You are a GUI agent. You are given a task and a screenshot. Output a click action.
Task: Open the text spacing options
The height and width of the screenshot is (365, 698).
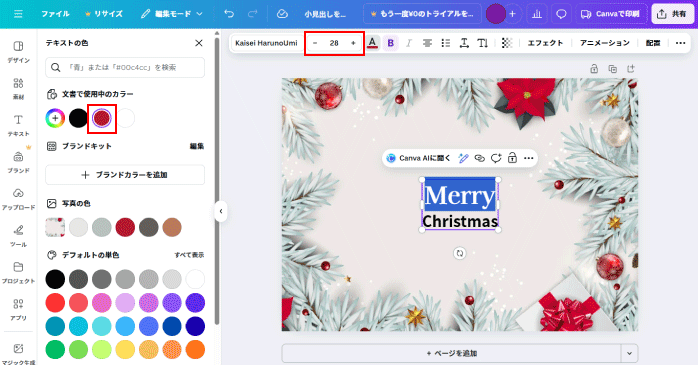(x=464, y=43)
